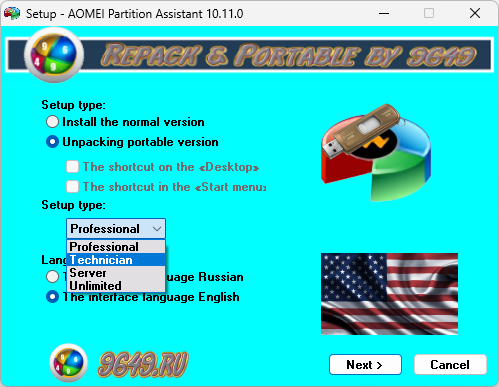Choose Professional from the dropdown list
Image resolution: width=499 pixels, height=387 pixels.
(116, 247)
